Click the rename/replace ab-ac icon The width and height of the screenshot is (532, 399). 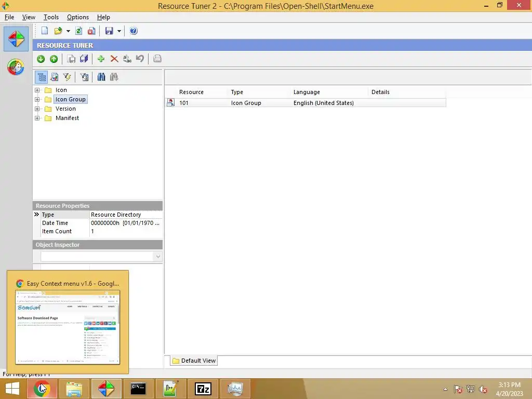[127, 59]
